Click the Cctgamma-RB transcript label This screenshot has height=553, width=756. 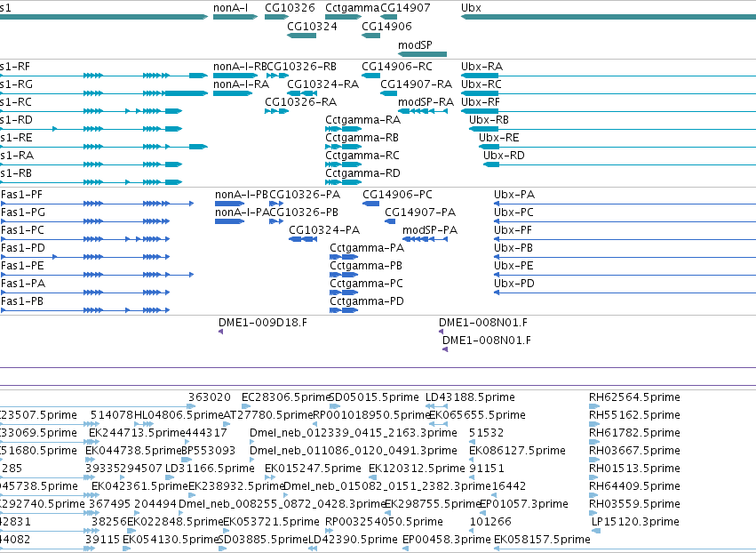click(x=362, y=138)
